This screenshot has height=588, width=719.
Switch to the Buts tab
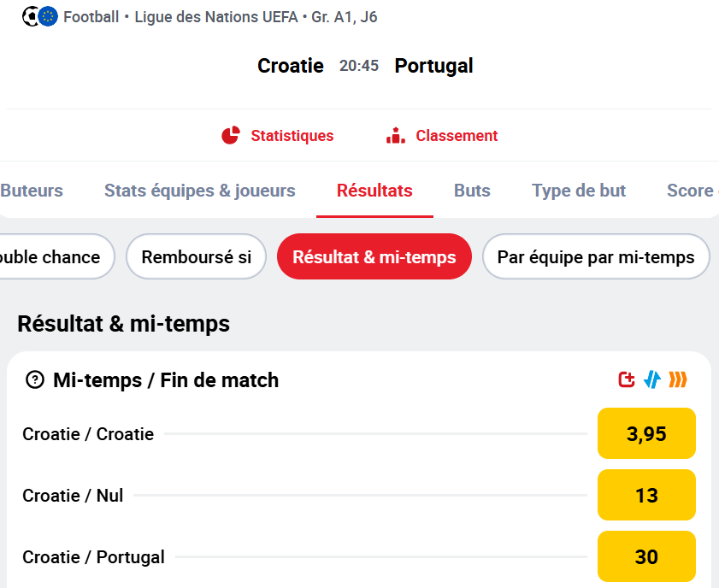(x=472, y=191)
